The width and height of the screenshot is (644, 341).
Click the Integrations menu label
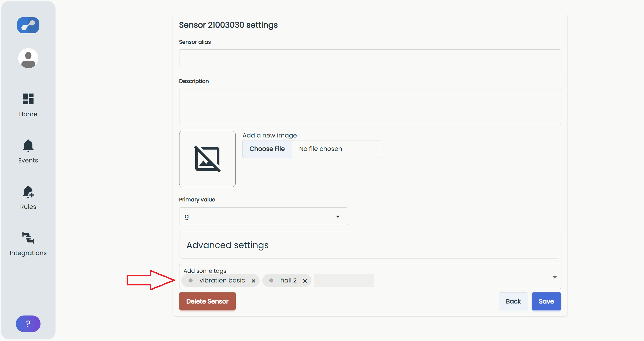(x=28, y=253)
